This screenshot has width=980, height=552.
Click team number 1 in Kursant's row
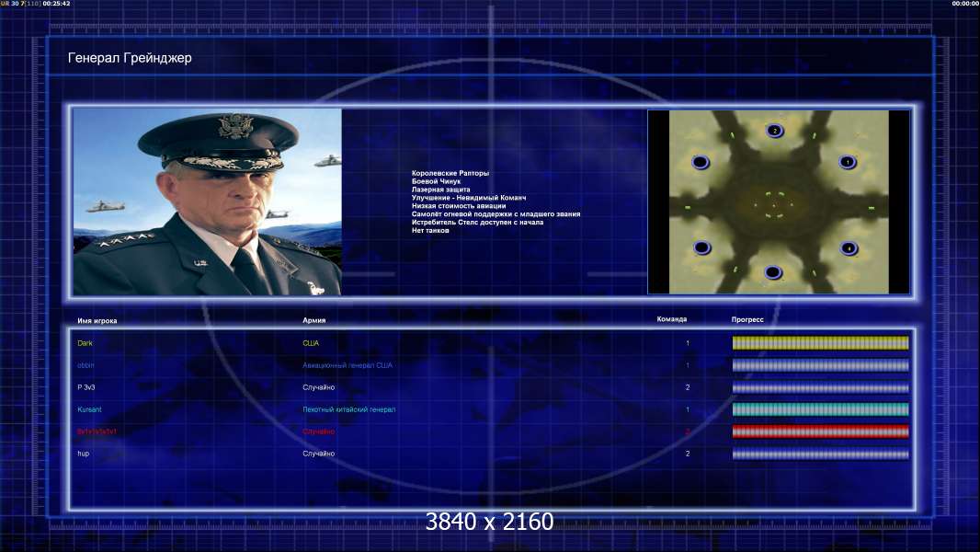(688, 409)
